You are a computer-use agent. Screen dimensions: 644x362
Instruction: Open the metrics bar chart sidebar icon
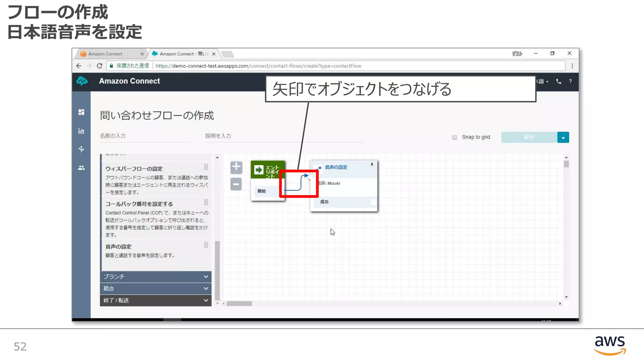pyautogui.click(x=81, y=131)
